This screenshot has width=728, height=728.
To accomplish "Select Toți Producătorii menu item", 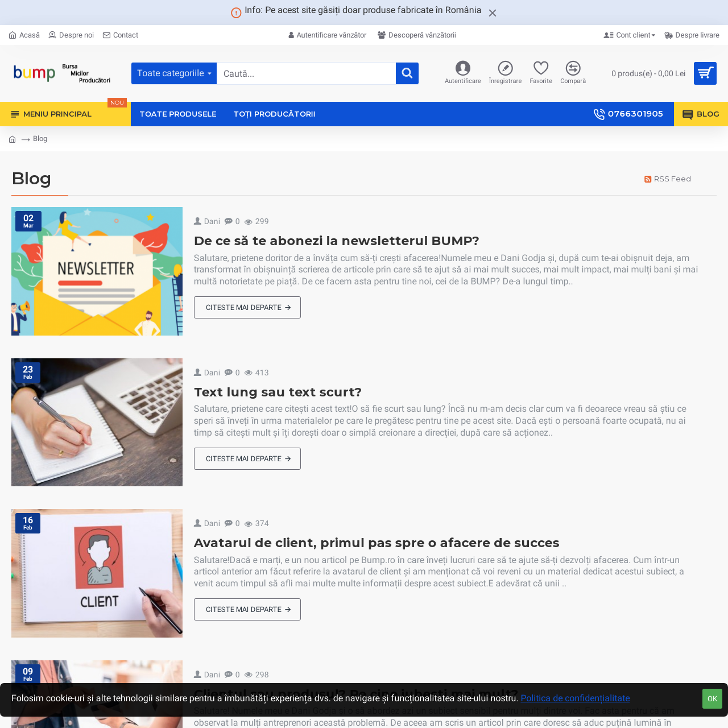I will [x=274, y=114].
